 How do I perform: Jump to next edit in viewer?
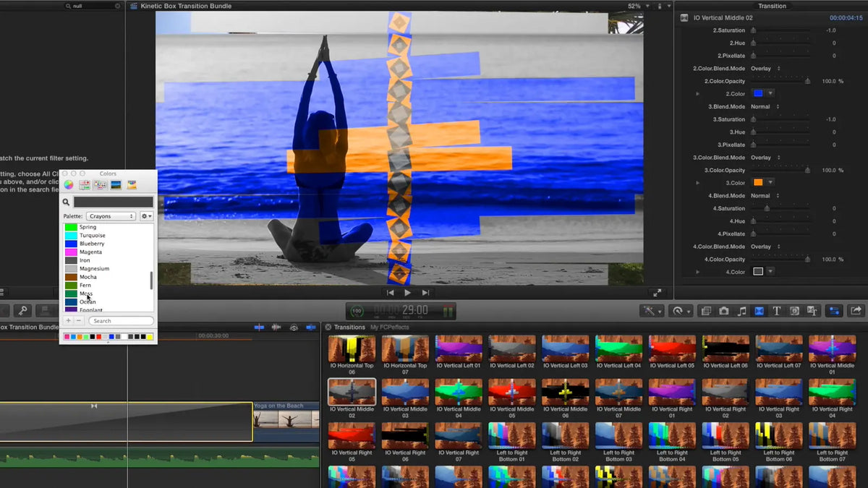click(x=425, y=293)
